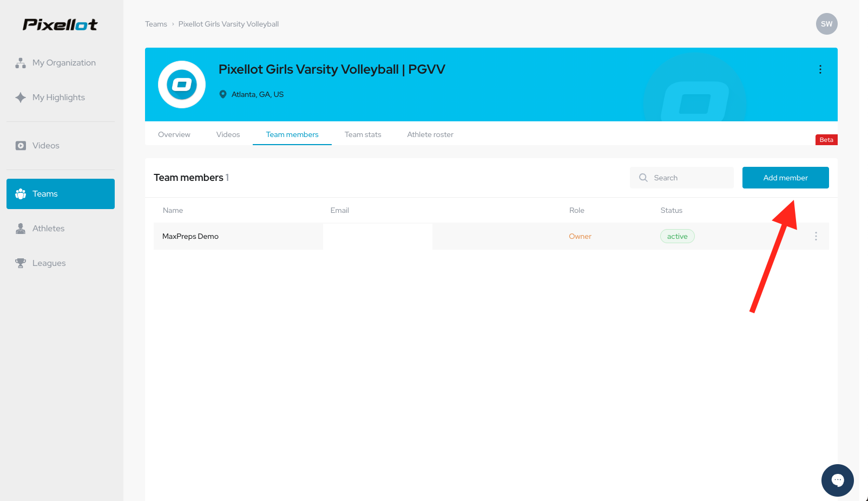Open the chat support bubble
Image resolution: width=868 pixels, height=501 pixels.
click(x=837, y=480)
